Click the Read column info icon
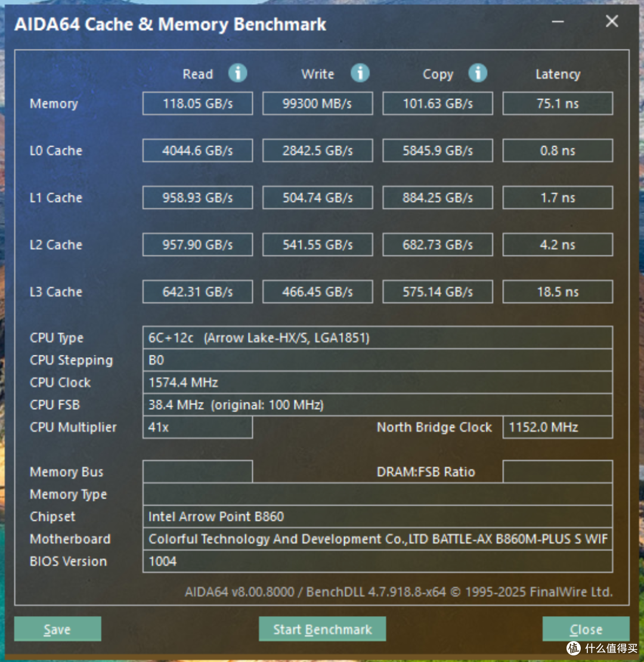The image size is (644, 662). coord(237,73)
